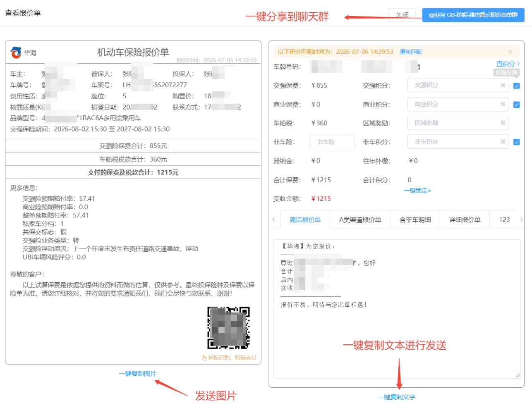Click the payment QR code image
This screenshot has width=532, height=415.
[x=228, y=328]
